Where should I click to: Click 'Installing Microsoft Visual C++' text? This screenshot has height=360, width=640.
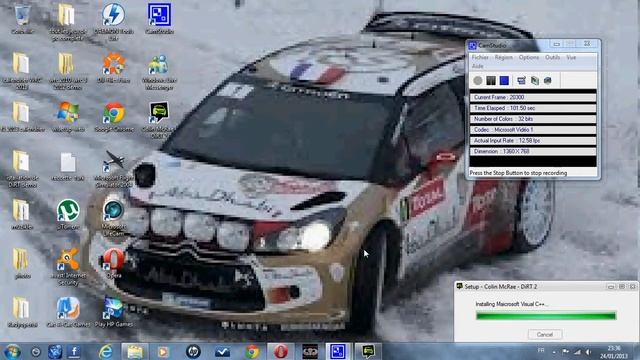coord(511,304)
